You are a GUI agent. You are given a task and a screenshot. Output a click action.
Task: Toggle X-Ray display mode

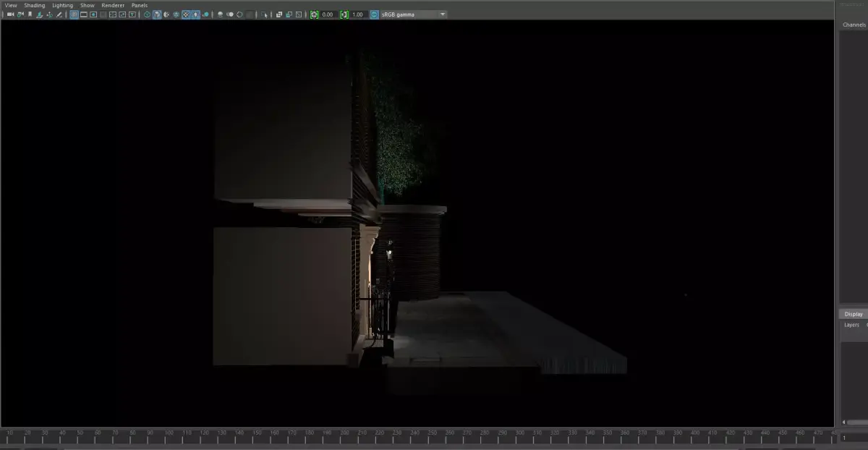pos(220,14)
